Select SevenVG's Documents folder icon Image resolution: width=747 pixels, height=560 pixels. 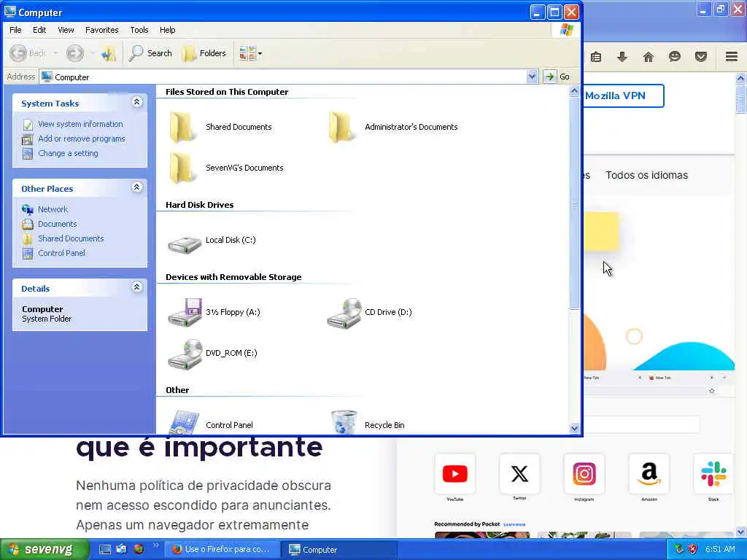pyautogui.click(x=182, y=168)
